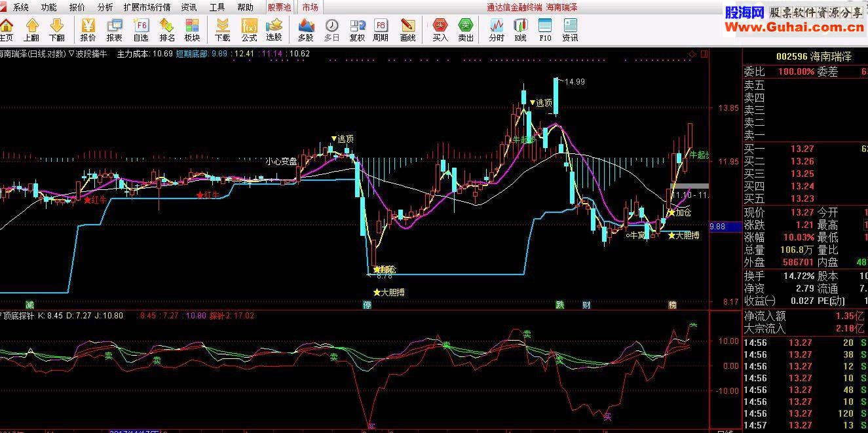Click the 跌 event marker on timeline

tap(560, 305)
